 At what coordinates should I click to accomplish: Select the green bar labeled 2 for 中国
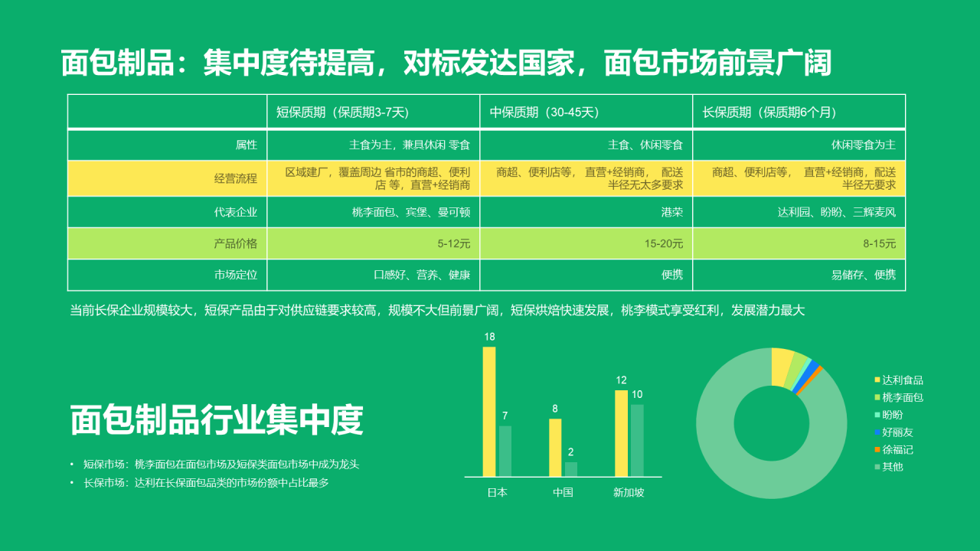click(571, 469)
